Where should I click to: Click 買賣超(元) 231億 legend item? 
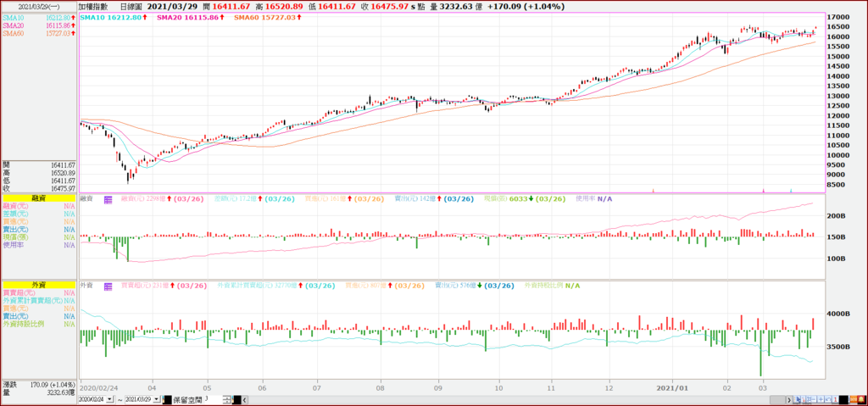[x=164, y=286]
